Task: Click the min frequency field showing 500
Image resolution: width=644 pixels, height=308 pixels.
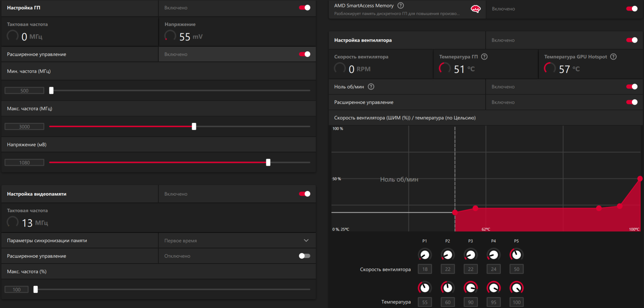Action: pyautogui.click(x=24, y=91)
